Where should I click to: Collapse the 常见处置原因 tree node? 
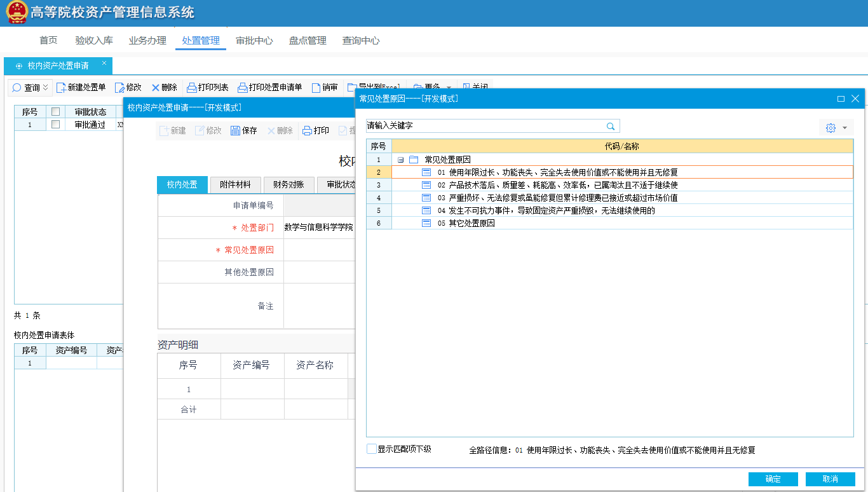[x=400, y=160]
